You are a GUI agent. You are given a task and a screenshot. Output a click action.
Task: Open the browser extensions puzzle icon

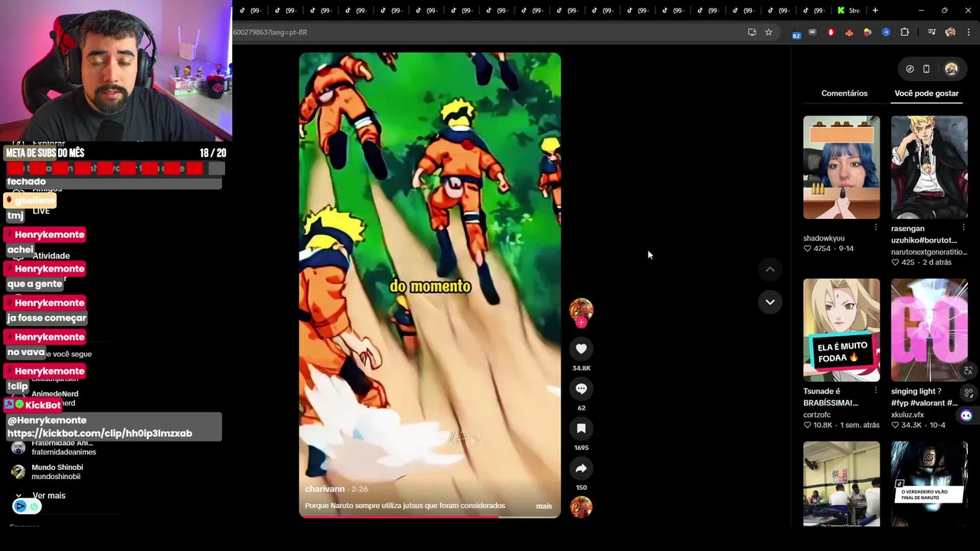coord(904,32)
